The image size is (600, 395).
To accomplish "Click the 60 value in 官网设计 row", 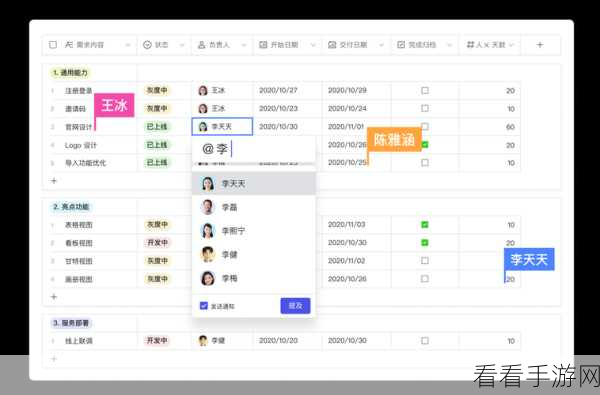I will click(x=510, y=127).
